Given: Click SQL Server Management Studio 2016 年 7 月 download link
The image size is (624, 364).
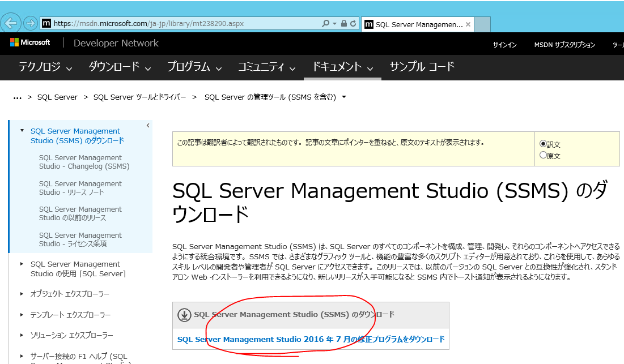Looking at the screenshot, I should tap(311, 339).
